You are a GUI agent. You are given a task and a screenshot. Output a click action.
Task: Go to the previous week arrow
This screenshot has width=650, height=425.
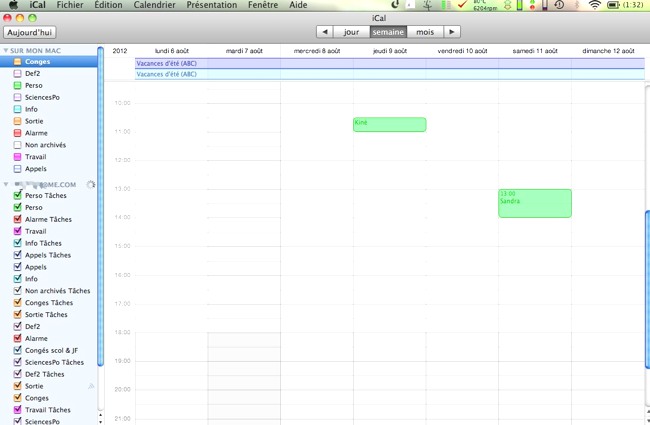pos(323,32)
